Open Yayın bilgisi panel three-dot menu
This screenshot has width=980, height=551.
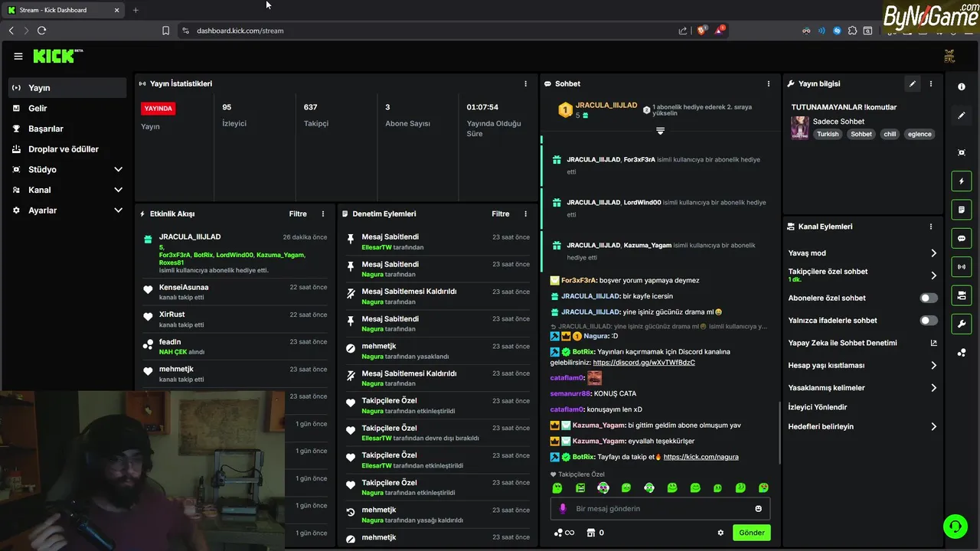coord(931,83)
